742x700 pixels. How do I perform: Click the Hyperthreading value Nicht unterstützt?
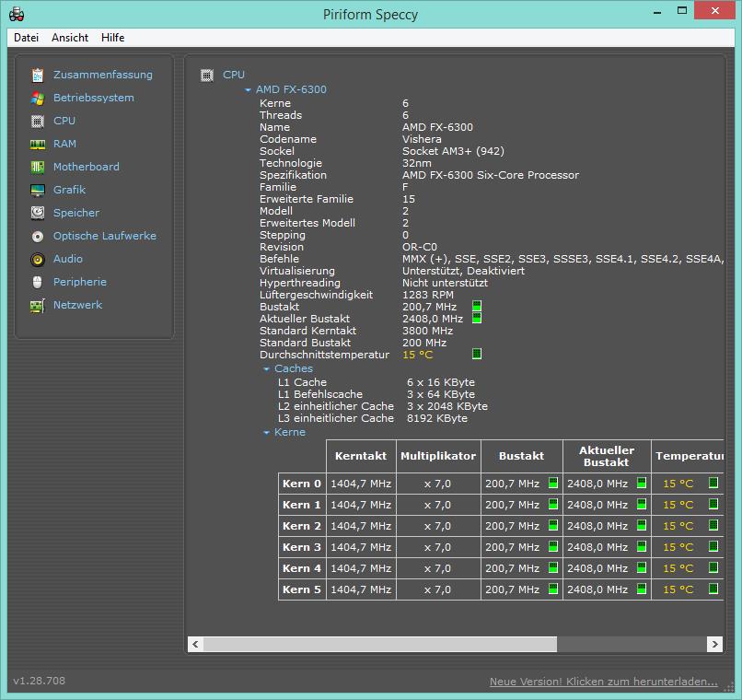pos(445,283)
